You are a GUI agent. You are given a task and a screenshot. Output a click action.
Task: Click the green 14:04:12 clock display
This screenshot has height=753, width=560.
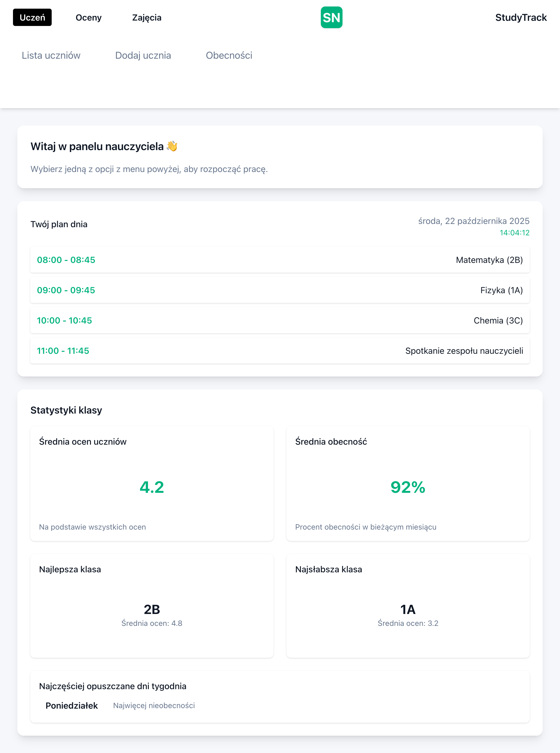[514, 233]
